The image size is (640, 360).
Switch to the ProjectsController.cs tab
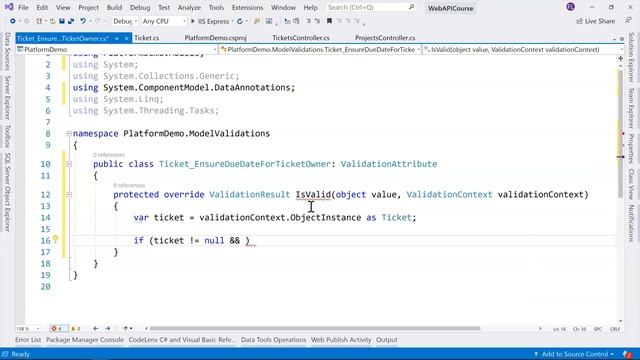(x=385, y=38)
